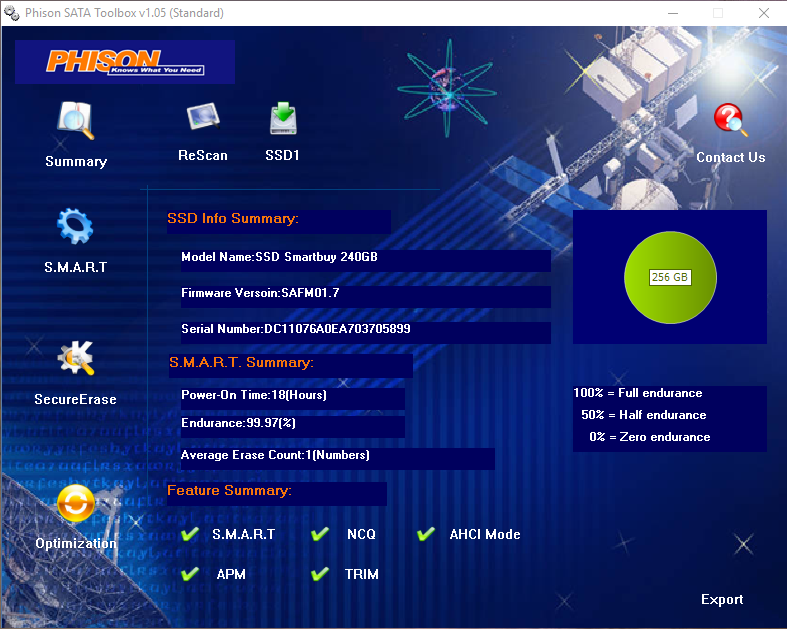Open the Summary page icon

[75, 120]
